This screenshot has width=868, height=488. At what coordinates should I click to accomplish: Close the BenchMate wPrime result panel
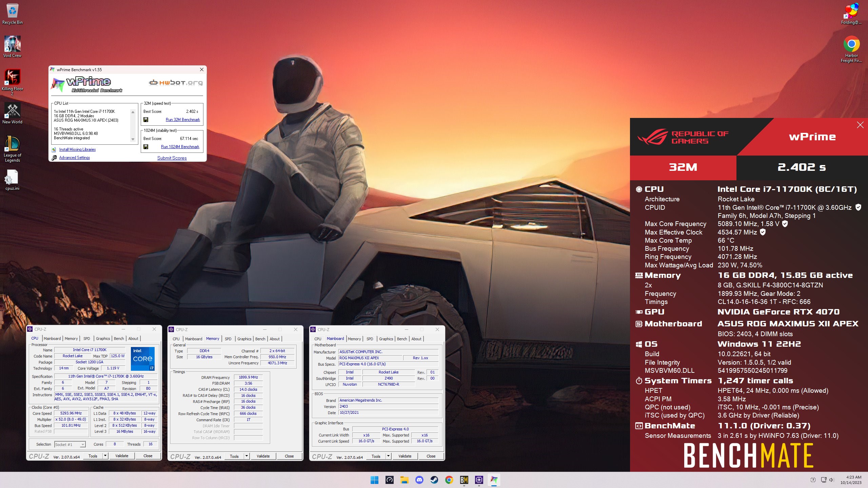860,125
